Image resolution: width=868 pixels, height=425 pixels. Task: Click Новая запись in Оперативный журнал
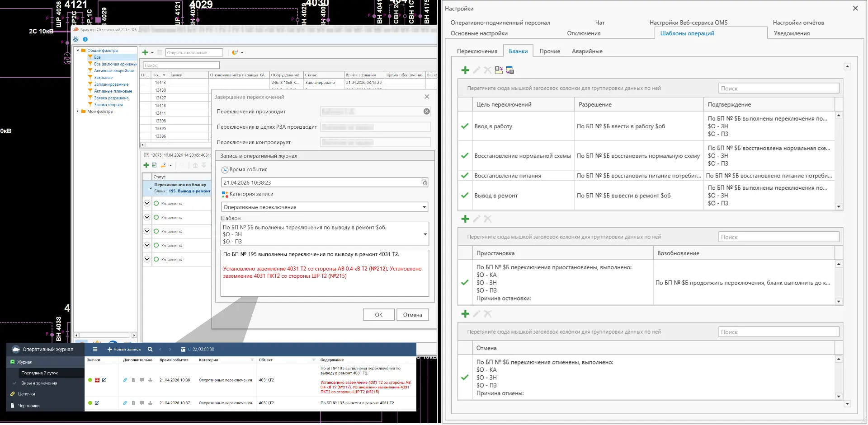pyautogui.click(x=124, y=349)
